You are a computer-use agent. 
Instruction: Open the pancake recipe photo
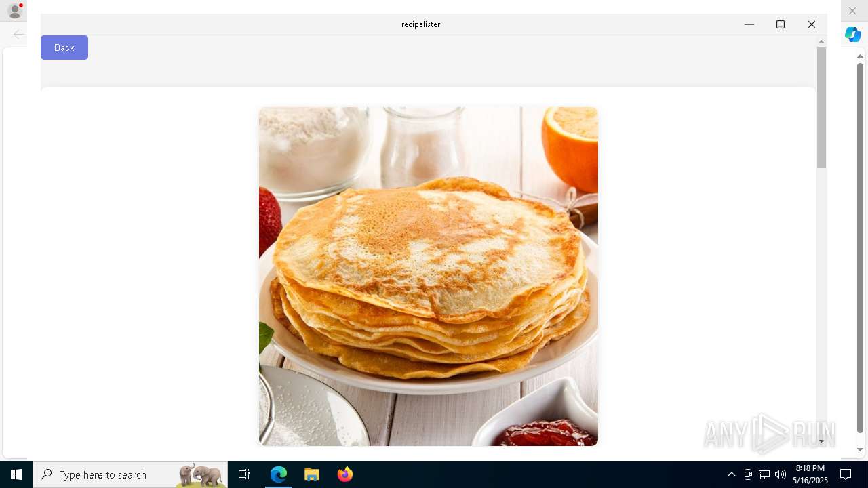click(x=429, y=277)
